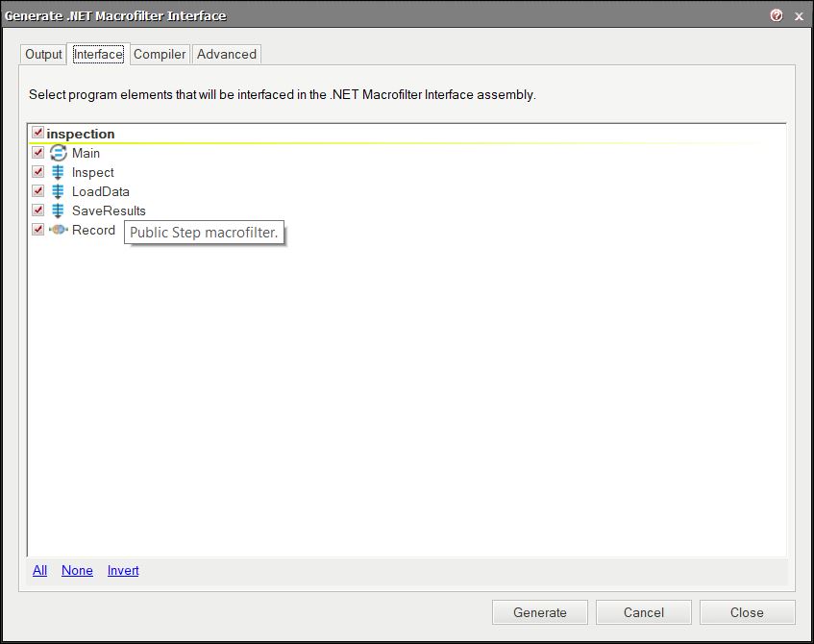
Task: Click the LoadData step macrofilter icon
Action: [x=58, y=191]
